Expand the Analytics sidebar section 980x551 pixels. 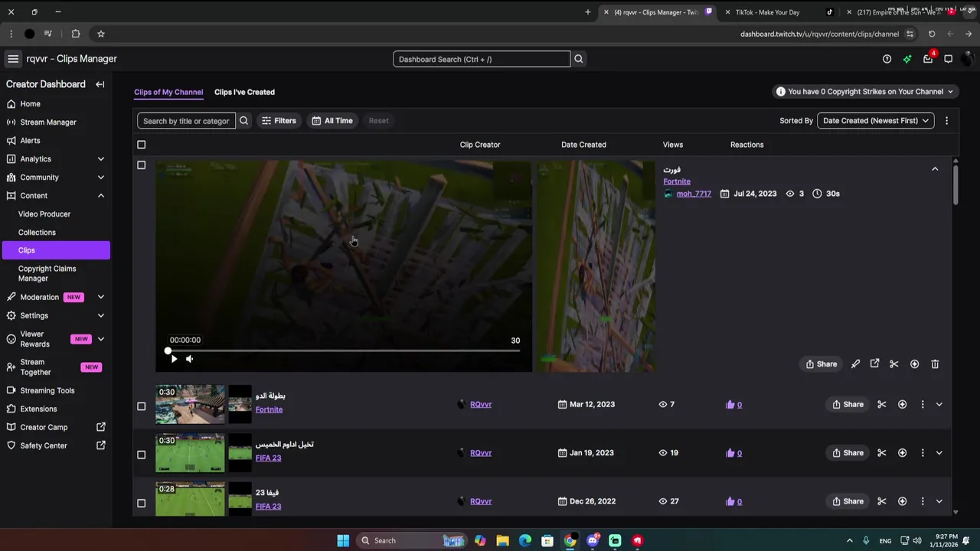tap(100, 159)
